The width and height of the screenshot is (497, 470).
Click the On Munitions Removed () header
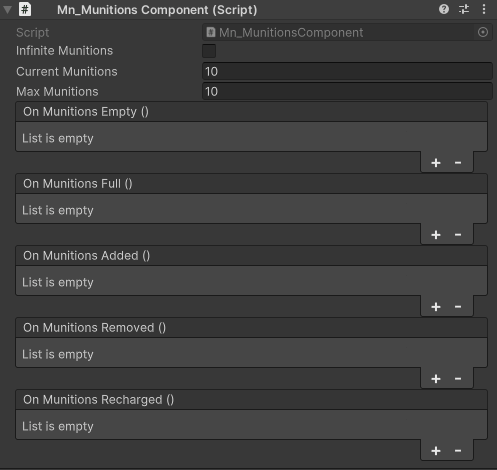tap(251, 328)
